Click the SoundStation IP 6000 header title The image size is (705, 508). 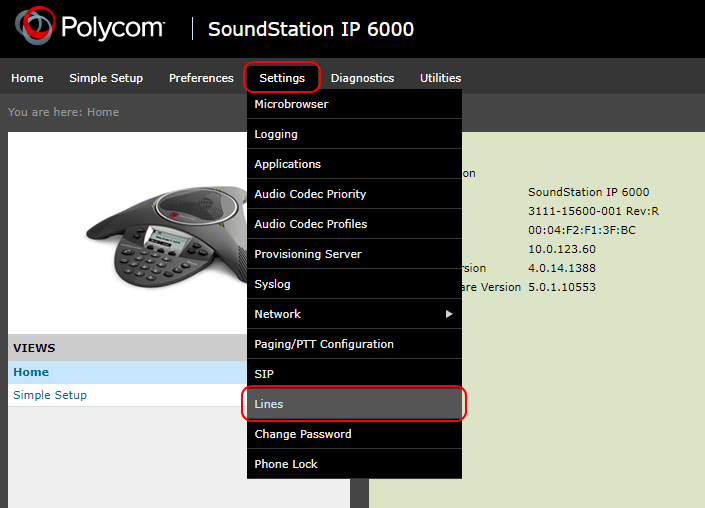click(311, 29)
